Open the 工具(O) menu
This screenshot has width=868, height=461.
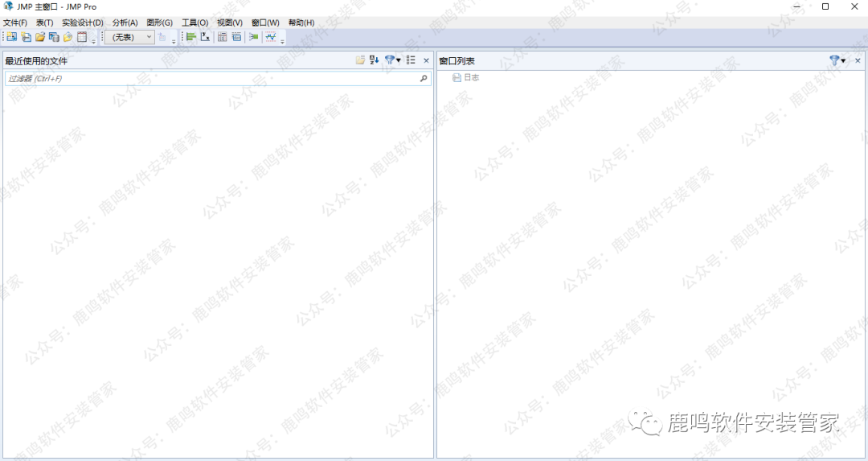(x=194, y=23)
